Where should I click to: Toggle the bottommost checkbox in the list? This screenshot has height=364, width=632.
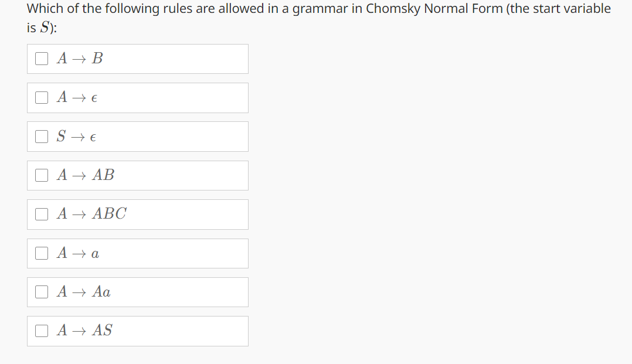click(x=41, y=331)
